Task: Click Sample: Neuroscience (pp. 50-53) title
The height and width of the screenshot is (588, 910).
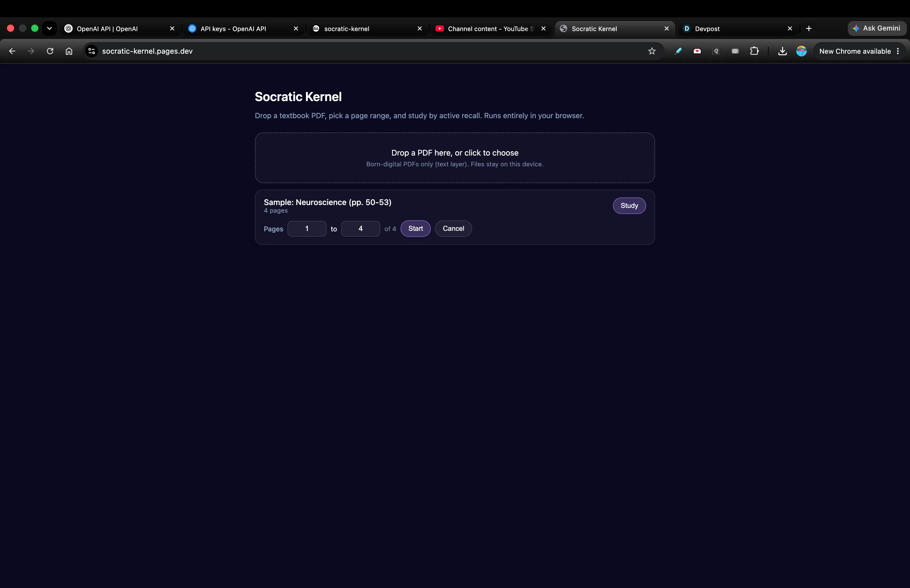Action: [328, 202]
